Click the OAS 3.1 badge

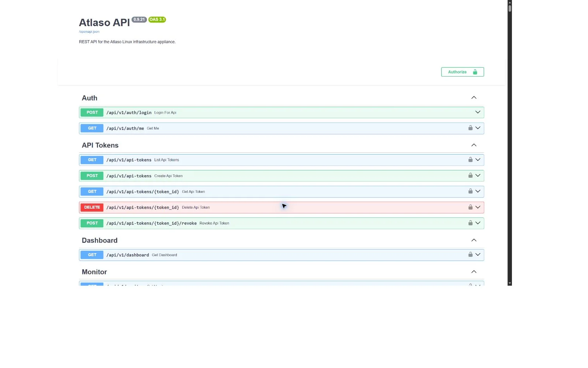[157, 20]
